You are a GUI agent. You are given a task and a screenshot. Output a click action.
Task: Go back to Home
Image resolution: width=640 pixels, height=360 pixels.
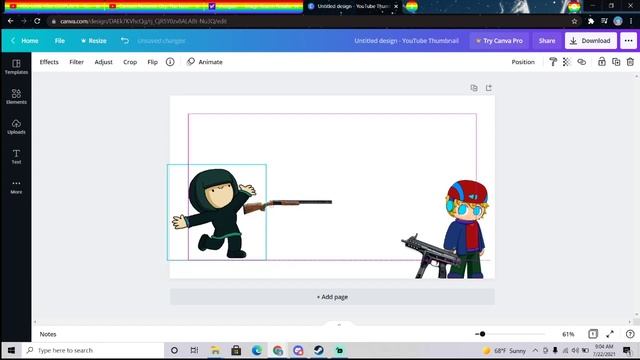pyautogui.click(x=25, y=40)
